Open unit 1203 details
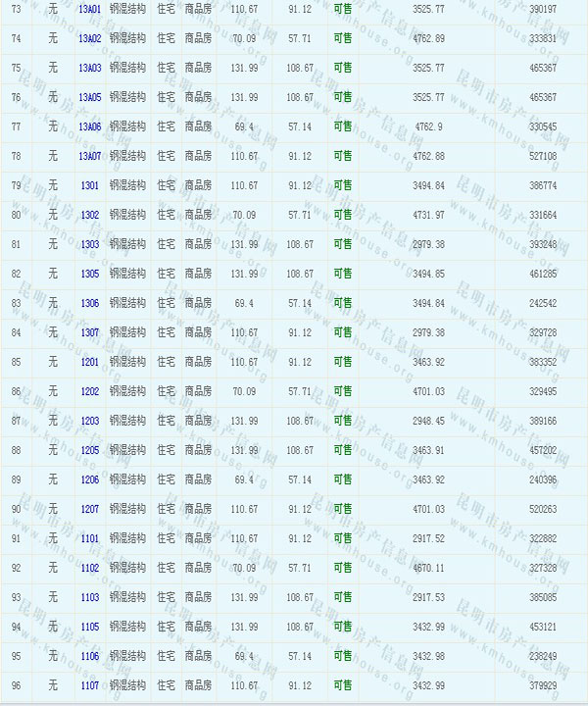588x706 pixels. [x=89, y=421]
